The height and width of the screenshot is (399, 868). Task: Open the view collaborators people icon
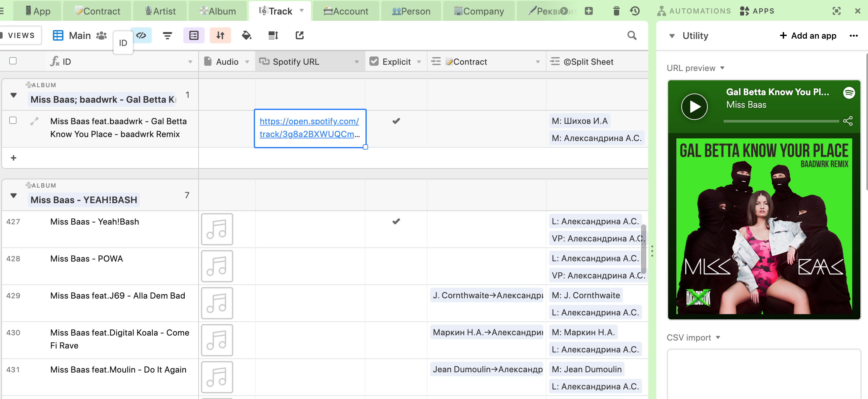(x=101, y=35)
